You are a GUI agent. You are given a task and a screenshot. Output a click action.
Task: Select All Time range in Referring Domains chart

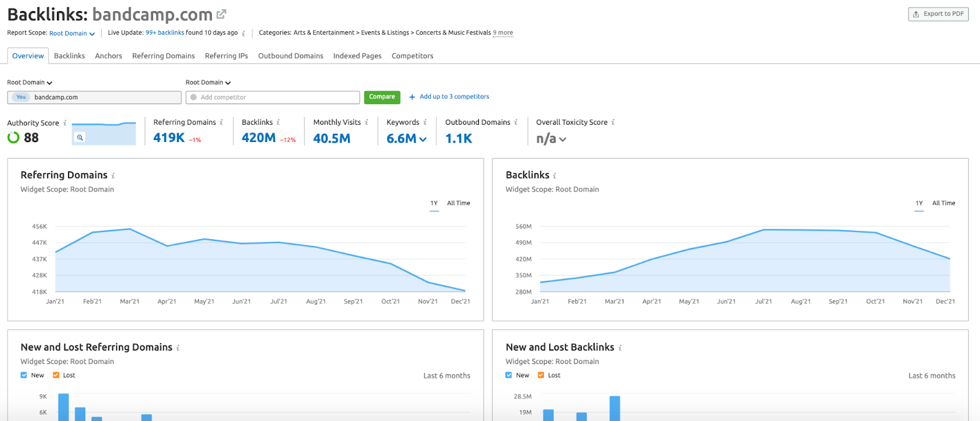[x=459, y=203]
